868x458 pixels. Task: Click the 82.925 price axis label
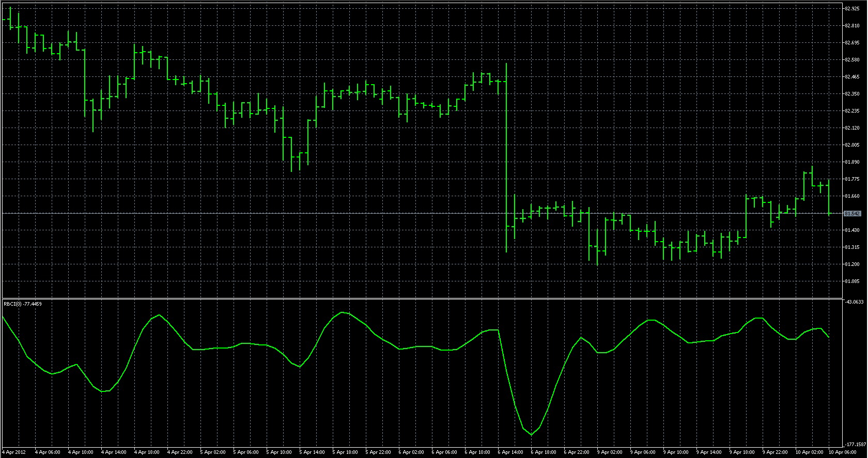pos(852,9)
